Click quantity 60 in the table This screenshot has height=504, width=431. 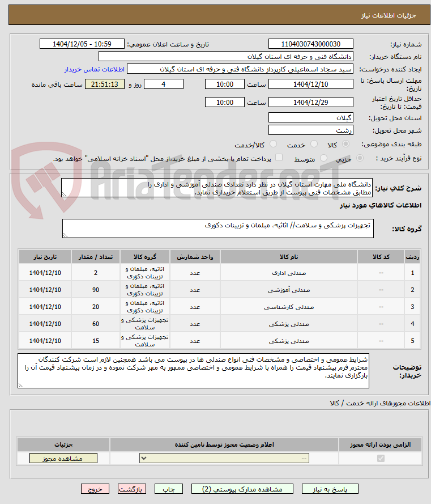click(96, 324)
